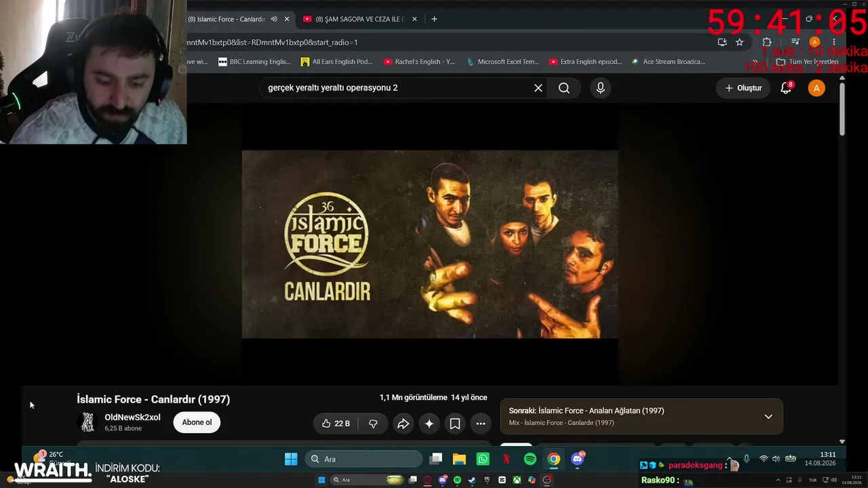Open Chrome media controls icon
Image resolution: width=868 pixels, height=488 pixels.
click(x=795, y=42)
